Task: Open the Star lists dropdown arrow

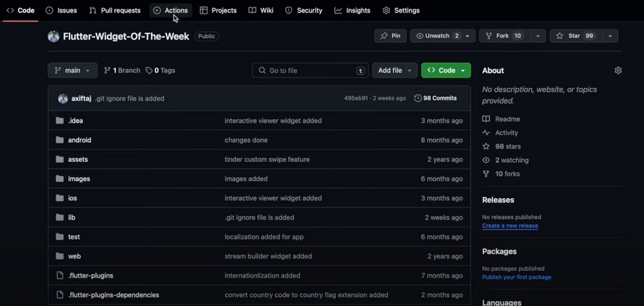Action: click(x=610, y=36)
